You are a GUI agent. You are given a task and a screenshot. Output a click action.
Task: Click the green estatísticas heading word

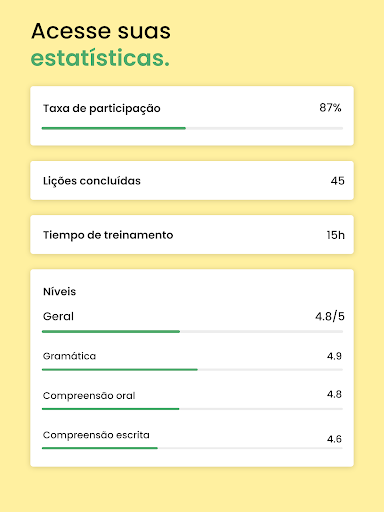tap(100, 58)
